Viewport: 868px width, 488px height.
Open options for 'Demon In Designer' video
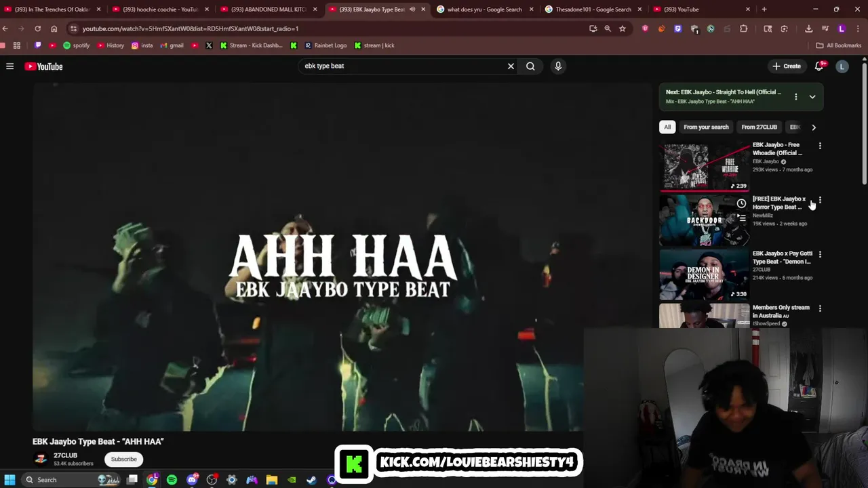click(x=820, y=254)
